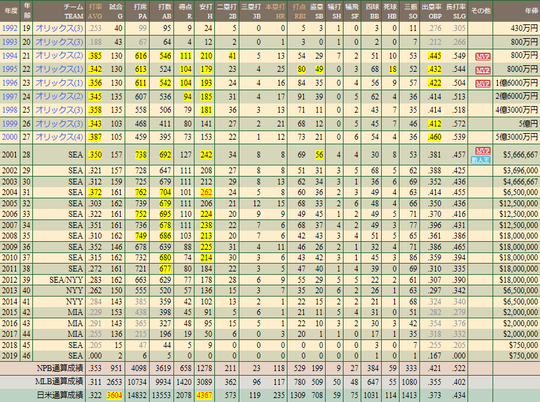Click the 年俸 salary column header
540x402 pixels.
530,11
